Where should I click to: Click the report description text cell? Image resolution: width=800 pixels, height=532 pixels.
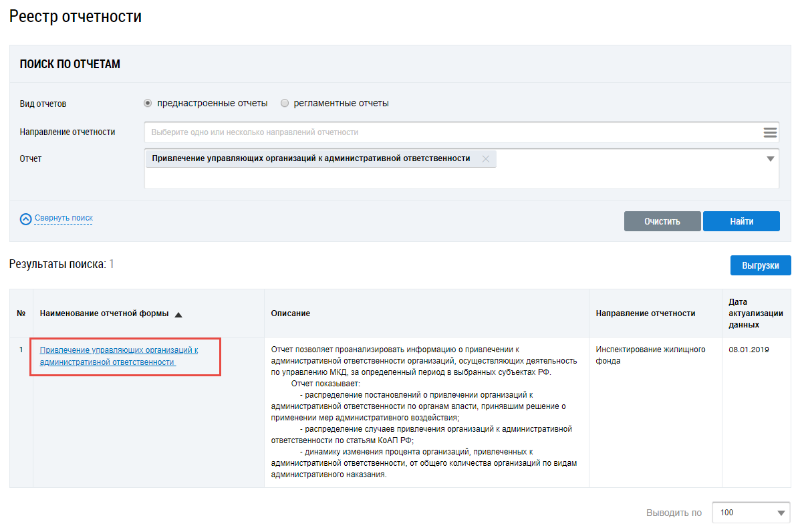[x=425, y=412]
